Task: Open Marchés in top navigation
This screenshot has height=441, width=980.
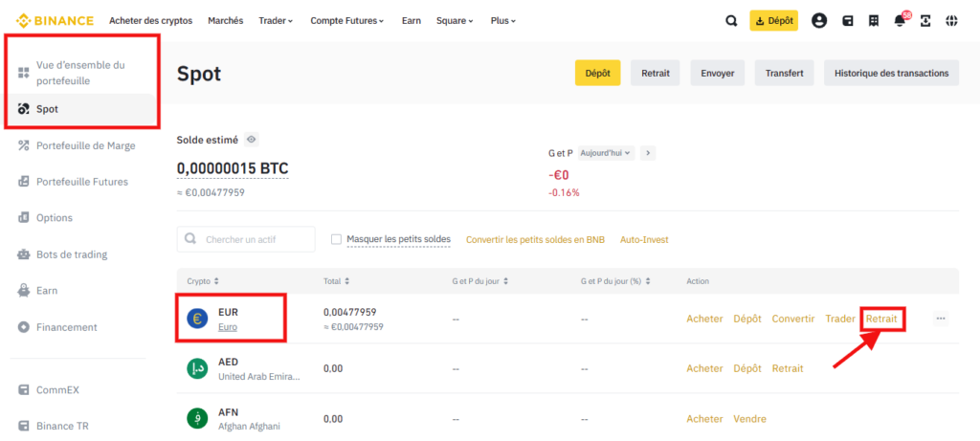Action: pyautogui.click(x=226, y=21)
